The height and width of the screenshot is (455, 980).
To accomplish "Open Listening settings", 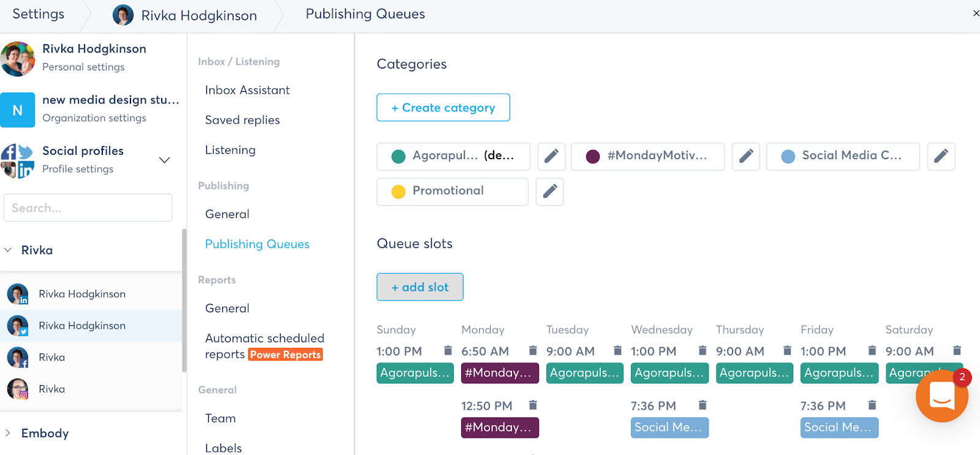I will [x=230, y=150].
